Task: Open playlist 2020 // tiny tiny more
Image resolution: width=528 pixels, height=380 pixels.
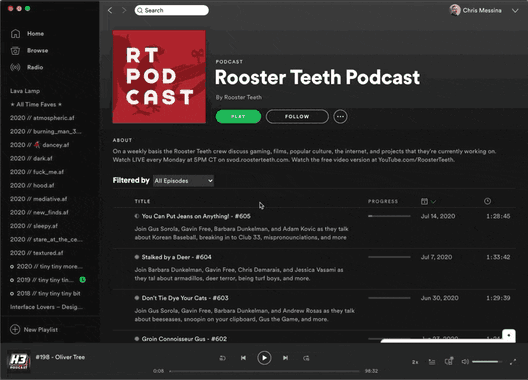Action: pyautogui.click(x=46, y=266)
